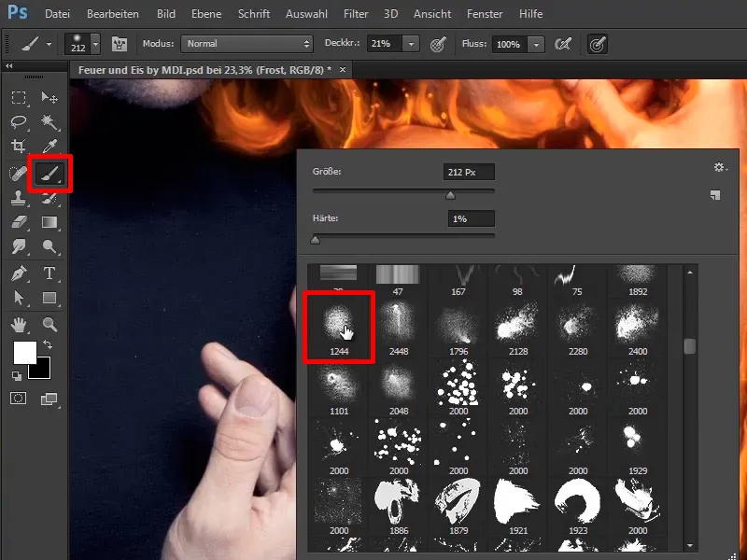Open the Ebene menu
The width and height of the screenshot is (747, 560).
point(206,14)
